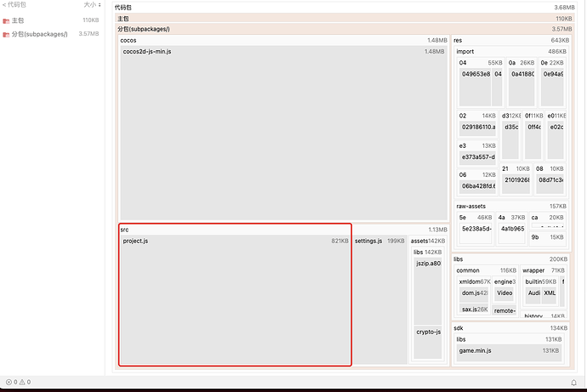Select the e02c file block
Image resolution: width=587 pixels, height=392 pixels.
click(556, 140)
